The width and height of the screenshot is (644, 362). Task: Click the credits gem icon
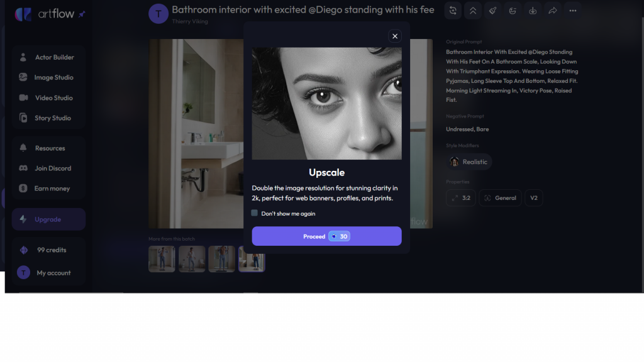click(24, 250)
